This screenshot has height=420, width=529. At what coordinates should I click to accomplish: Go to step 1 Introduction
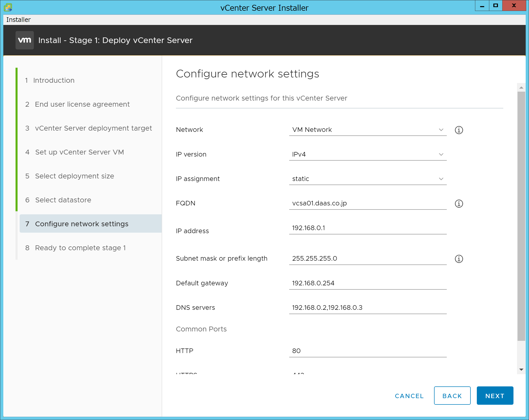[50, 80]
